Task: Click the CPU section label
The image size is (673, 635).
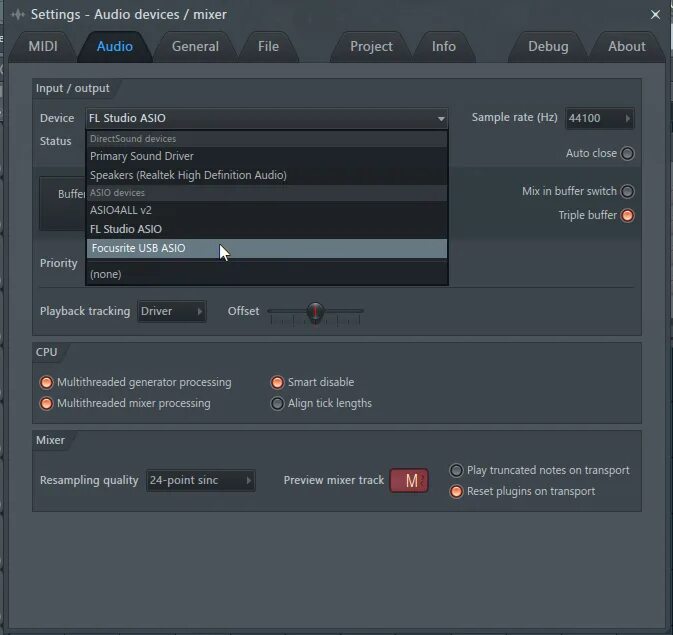Action: tap(46, 352)
